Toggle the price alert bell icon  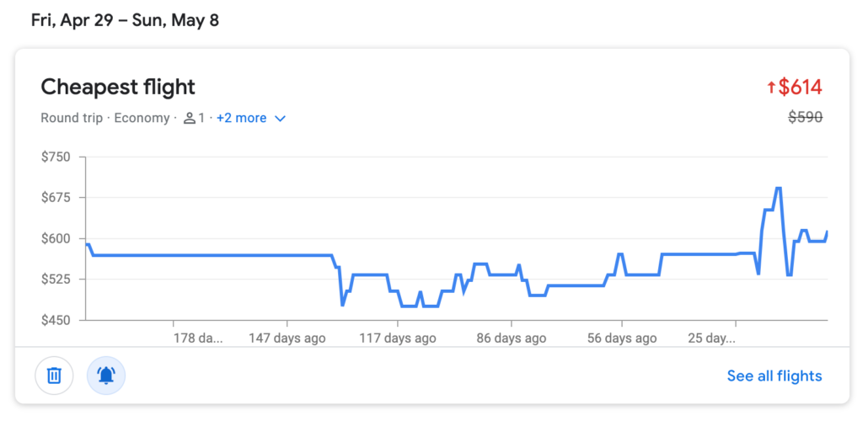point(106,376)
